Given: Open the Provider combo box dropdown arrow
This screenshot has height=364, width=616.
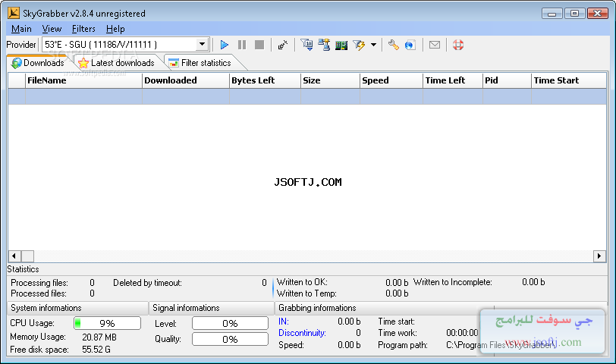Looking at the screenshot, I should [202, 44].
